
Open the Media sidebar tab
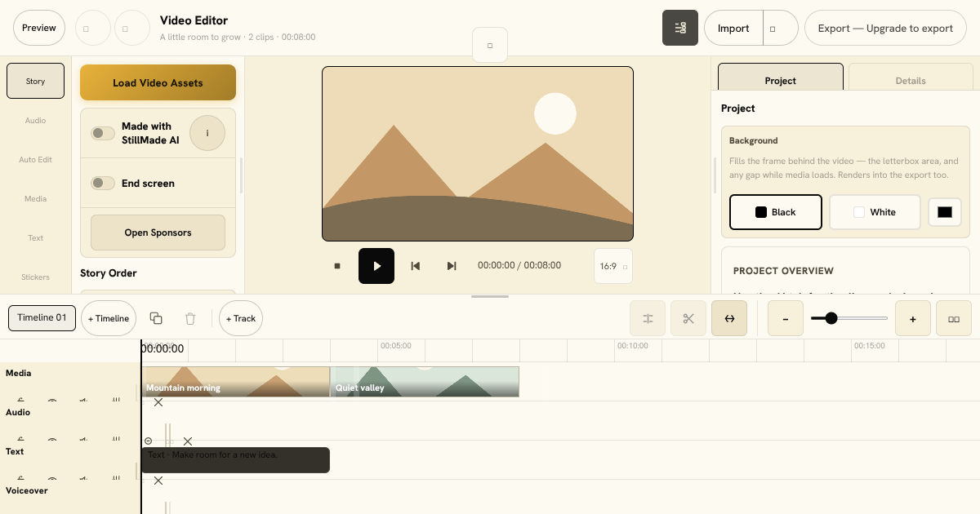click(x=35, y=198)
